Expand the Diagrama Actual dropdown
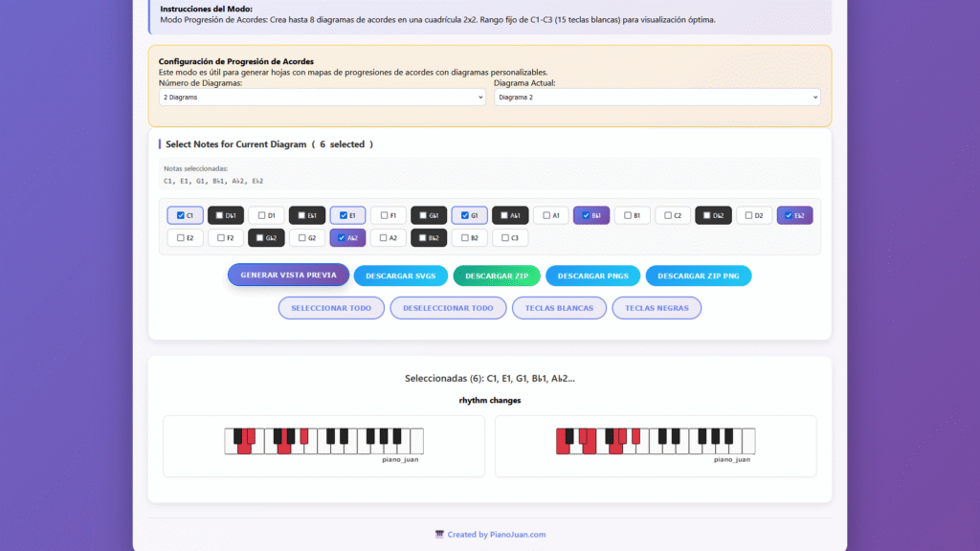 [x=657, y=98]
